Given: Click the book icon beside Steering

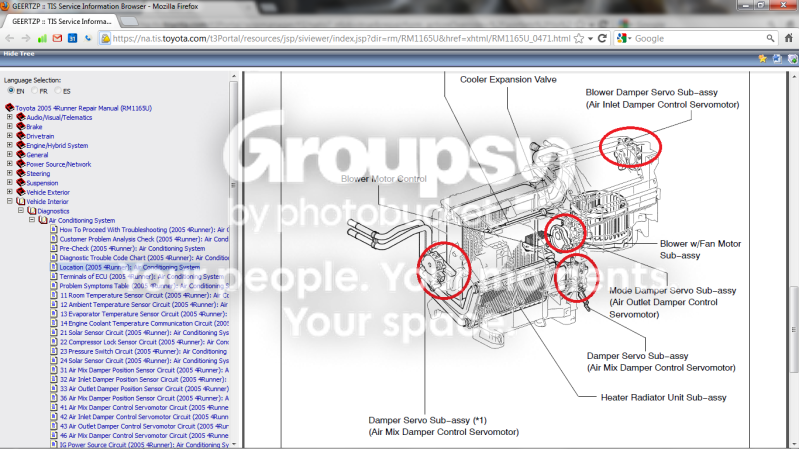Looking at the screenshot, I should tap(21, 174).
